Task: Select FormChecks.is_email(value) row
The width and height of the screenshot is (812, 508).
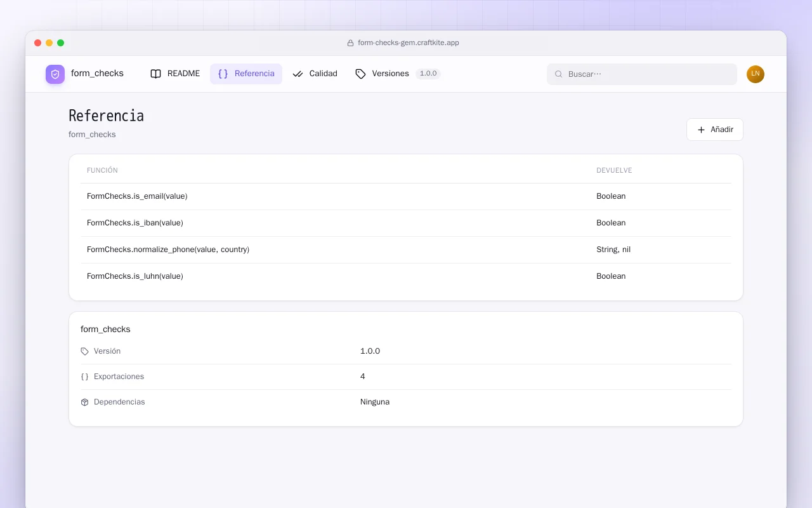Action: click(x=406, y=196)
